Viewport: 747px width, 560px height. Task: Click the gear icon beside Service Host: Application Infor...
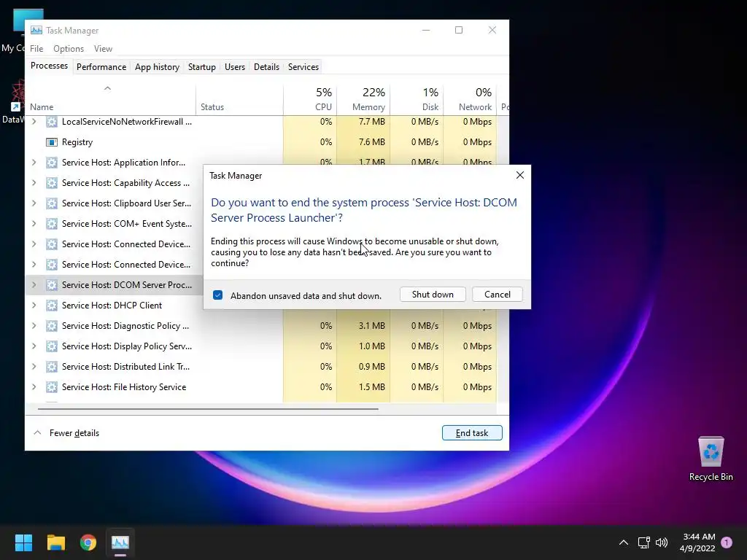[52, 163]
